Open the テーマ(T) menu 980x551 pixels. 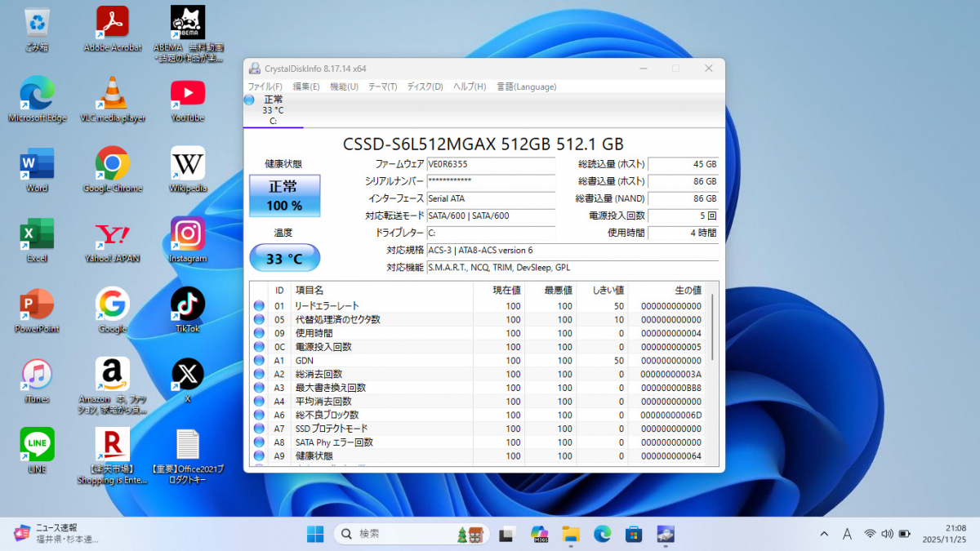coord(382,87)
